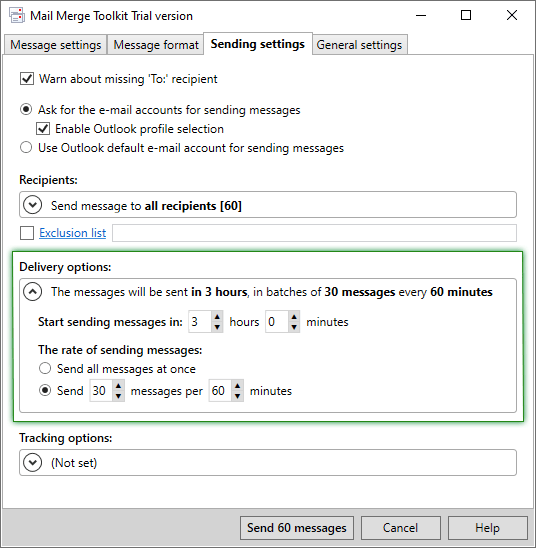Click the 60 minutes interval field
The width and height of the screenshot is (536, 548).
coord(220,391)
